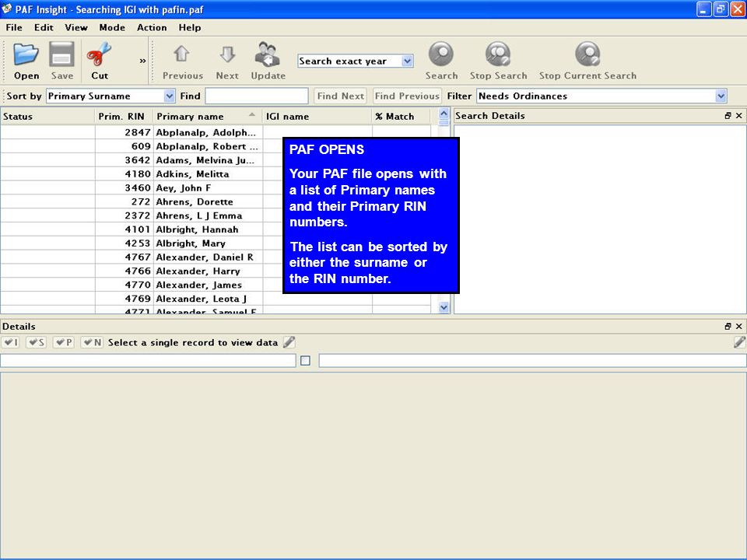Open the Action menu

point(152,28)
